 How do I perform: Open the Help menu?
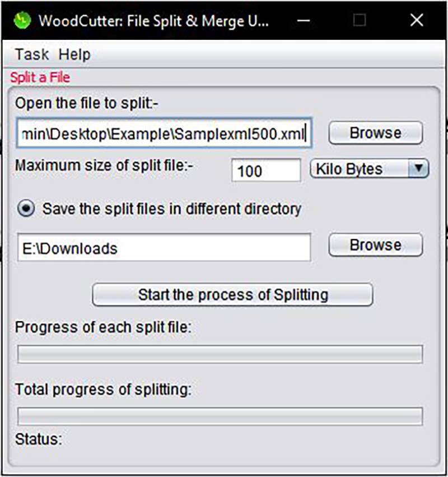point(73,54)
